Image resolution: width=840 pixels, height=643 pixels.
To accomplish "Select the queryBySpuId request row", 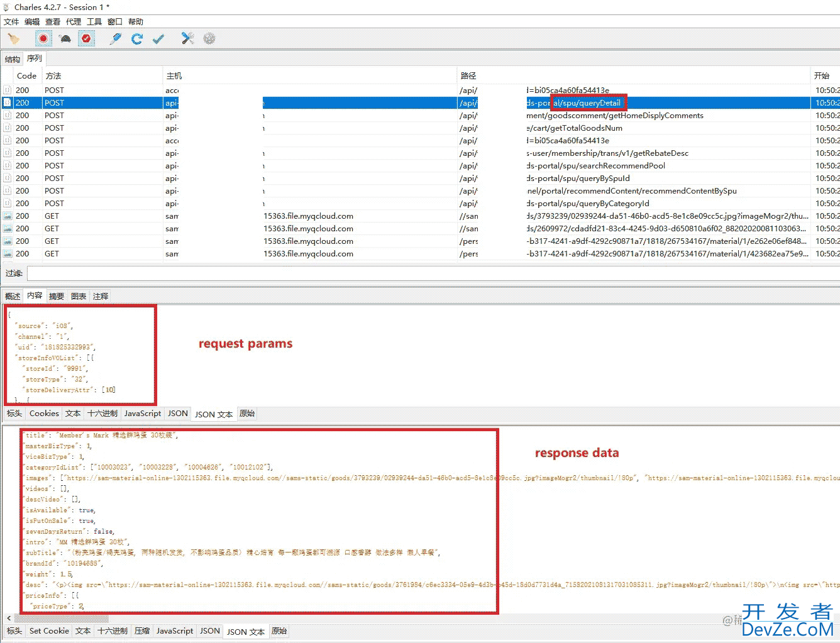I will [x=420, y=179].
